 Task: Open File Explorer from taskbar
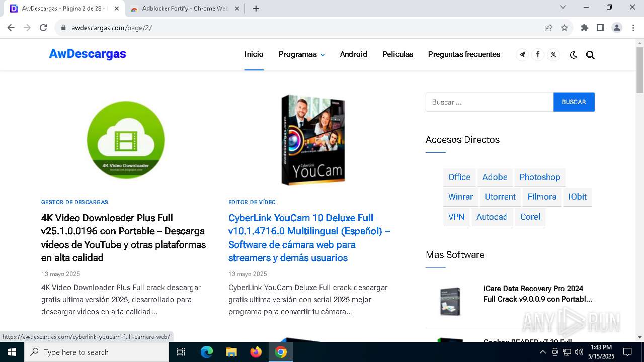pos(231,352)
